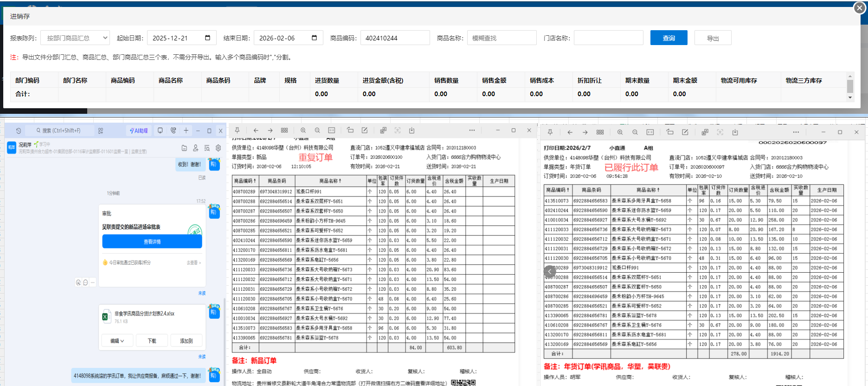Pin the middle image viewer window
The image size is (868, 386).
[x=237, y=131]
